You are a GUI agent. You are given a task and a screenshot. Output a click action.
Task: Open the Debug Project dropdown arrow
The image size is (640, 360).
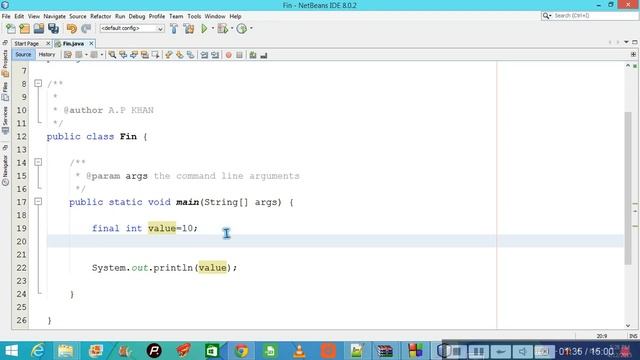(x=232, y=29)
